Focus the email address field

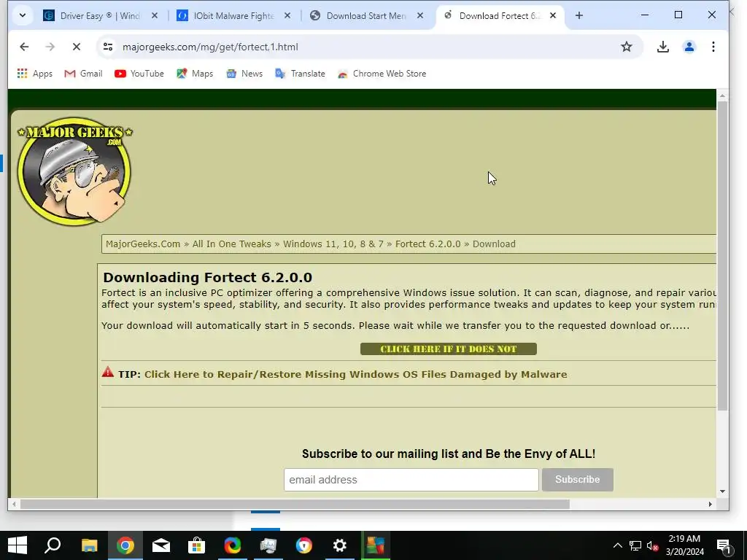411,480
